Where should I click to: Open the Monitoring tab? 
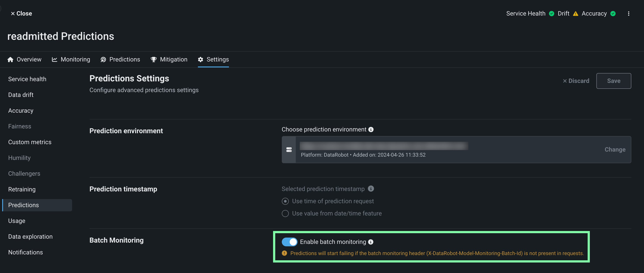pos(71,59)
